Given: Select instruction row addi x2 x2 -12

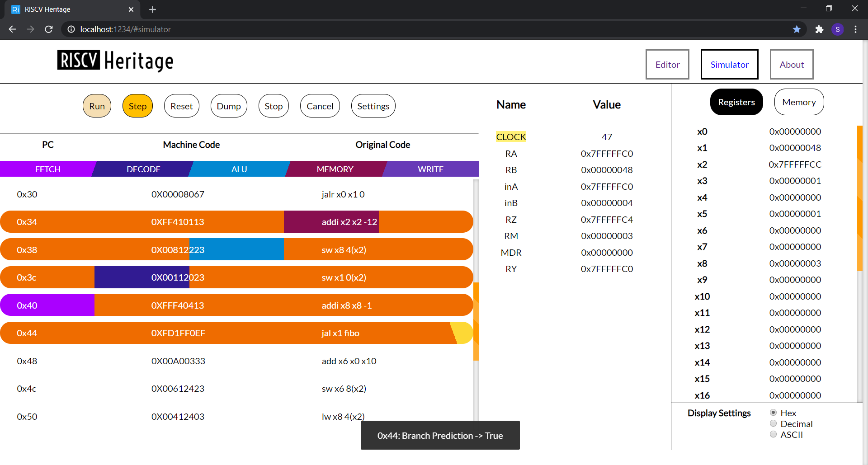Looking at the screenshot, I should point(236,222).
